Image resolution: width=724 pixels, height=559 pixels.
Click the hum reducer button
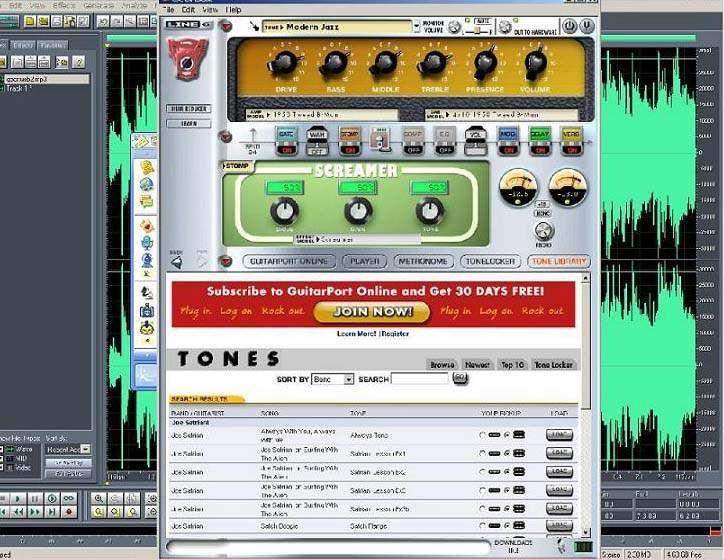(188, 108)
